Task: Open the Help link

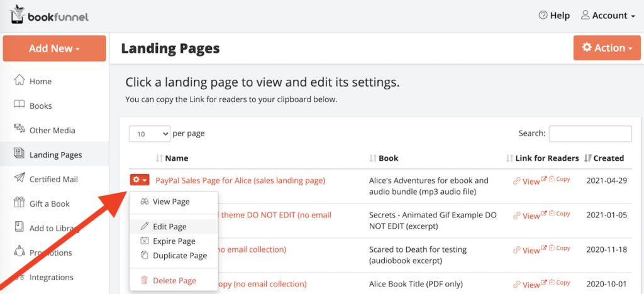Action: [554, 16]
